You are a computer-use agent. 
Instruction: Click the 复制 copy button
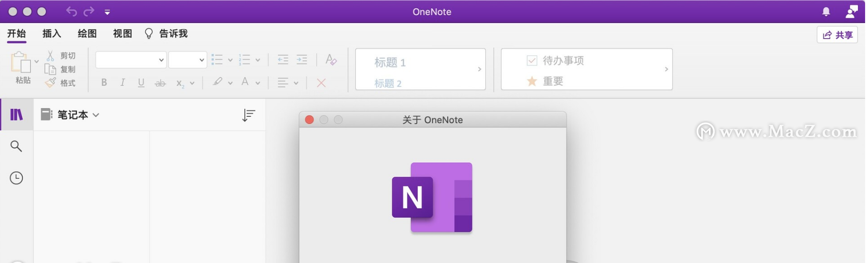pyautogui.click(x=61, y=69)
